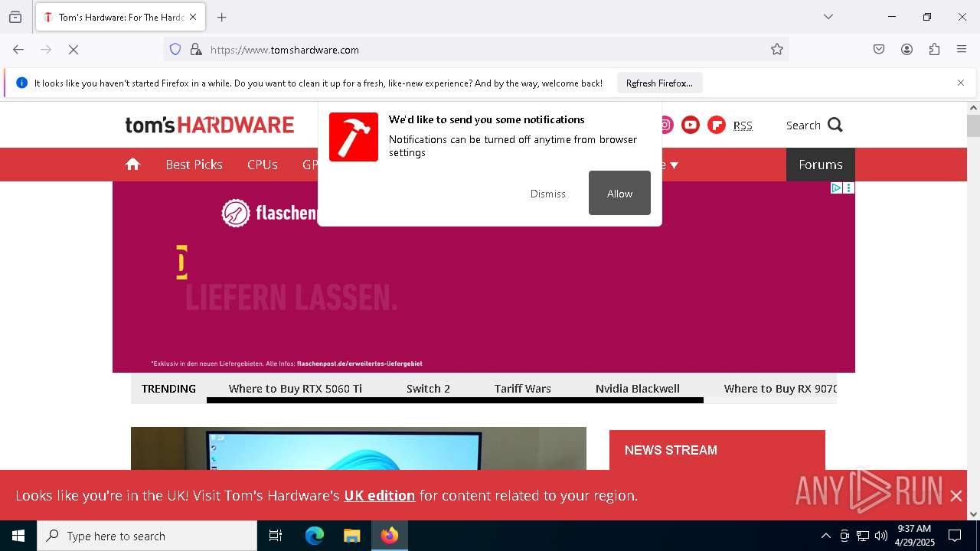Open a new tab with plus button
The width and height of the screenshot is (980, 551).
click(222, 17)
